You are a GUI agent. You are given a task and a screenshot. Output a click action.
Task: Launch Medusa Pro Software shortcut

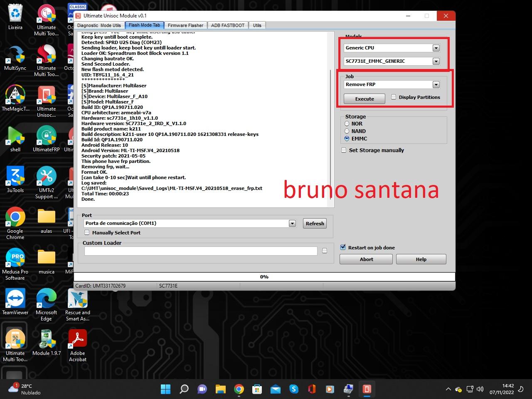point(15,264)
